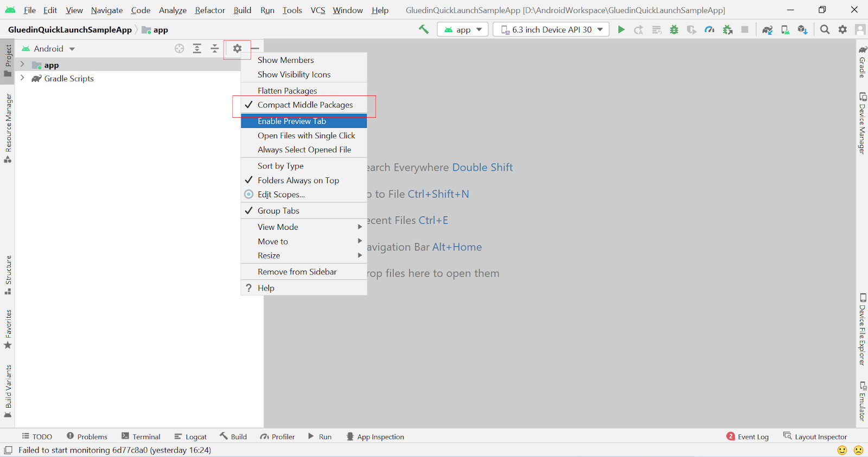The image size is (868, 457).
Task: Click the Debug app bug icon
Action: (x=674, y=29)
